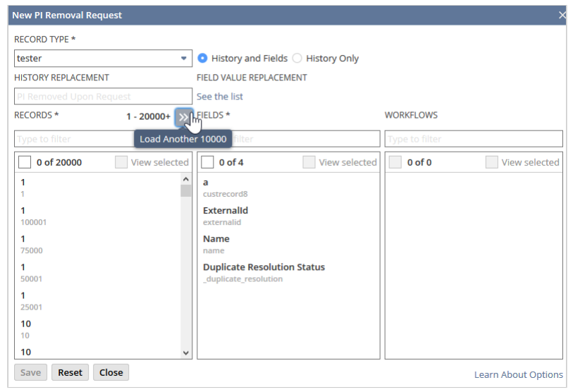Select the History Only radio button
Screen dimensions: 573x392
297,59
